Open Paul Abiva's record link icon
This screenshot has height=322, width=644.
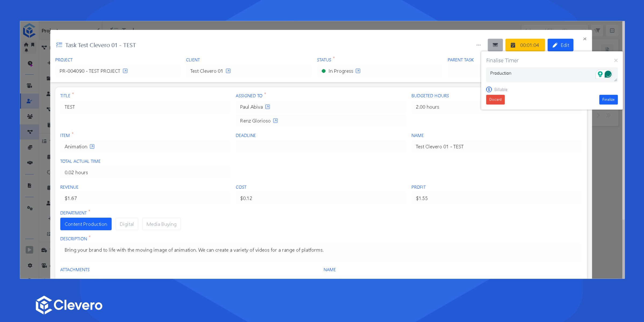268,107
